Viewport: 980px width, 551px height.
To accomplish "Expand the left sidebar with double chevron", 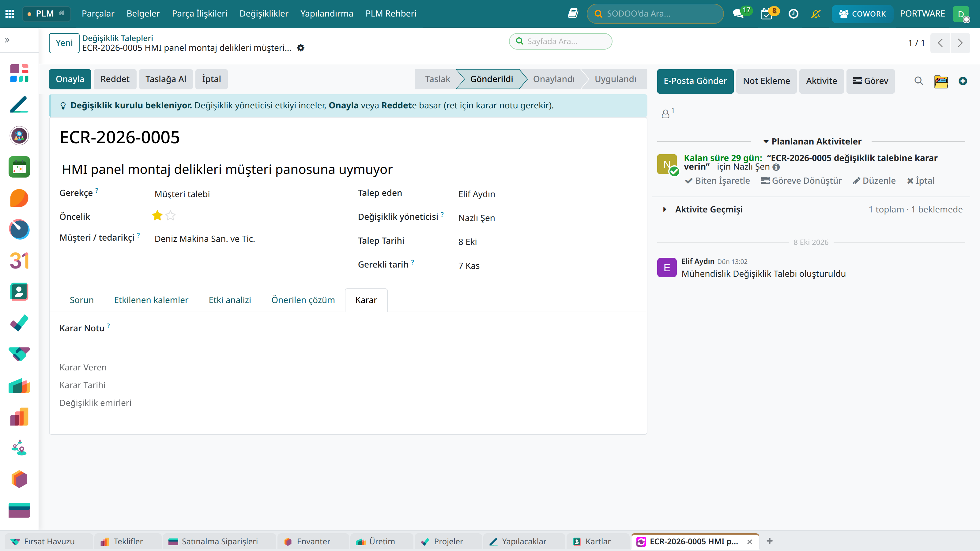I will point(7,40).
